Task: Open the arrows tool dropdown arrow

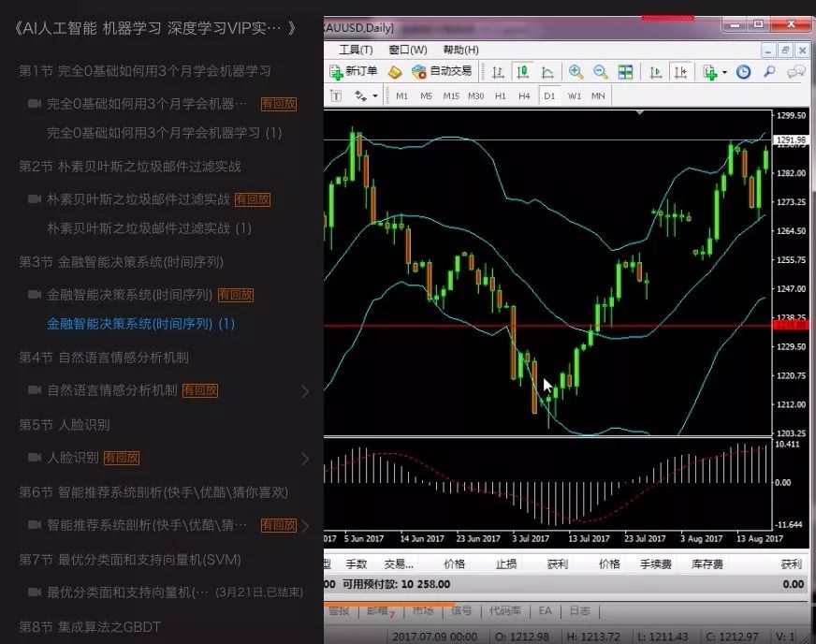Action: pos(374,96)
